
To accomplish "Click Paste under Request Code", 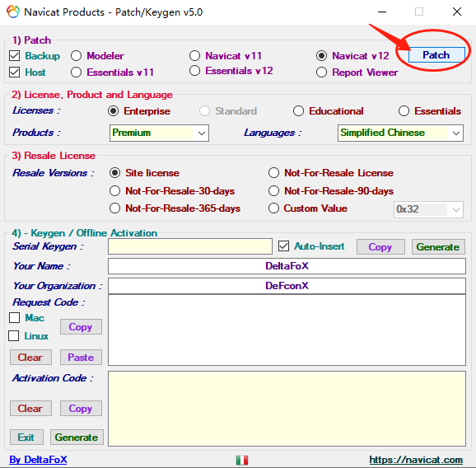I will pos(81,357).
